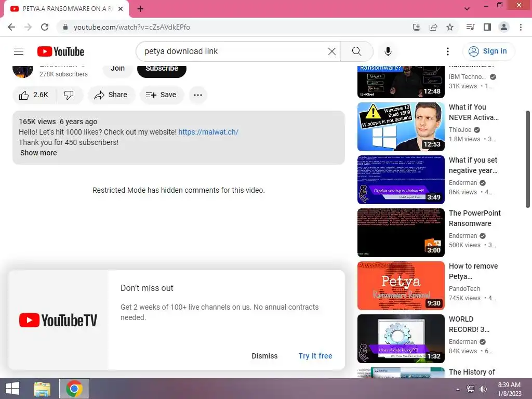This screenshot has height=399, width=532.
Task: Open negative year video thumbnail
Action: (401, 179)
